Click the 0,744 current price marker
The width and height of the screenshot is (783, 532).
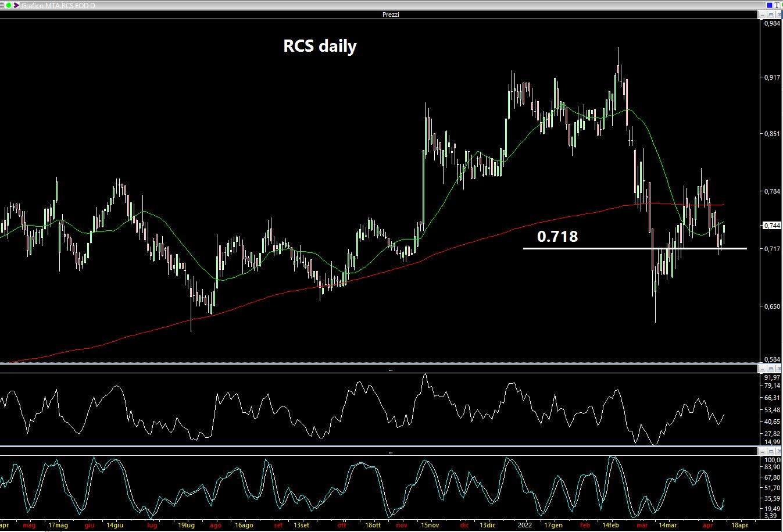click(772, 225)
